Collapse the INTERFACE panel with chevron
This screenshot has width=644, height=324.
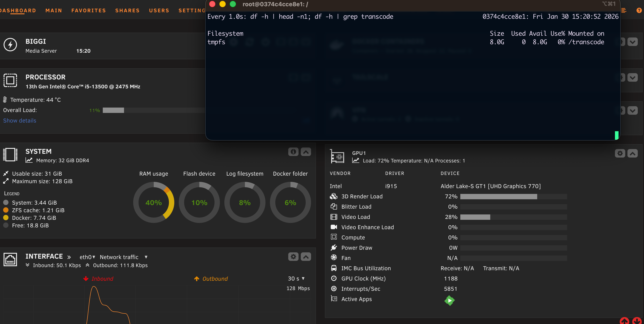(306, 257)
